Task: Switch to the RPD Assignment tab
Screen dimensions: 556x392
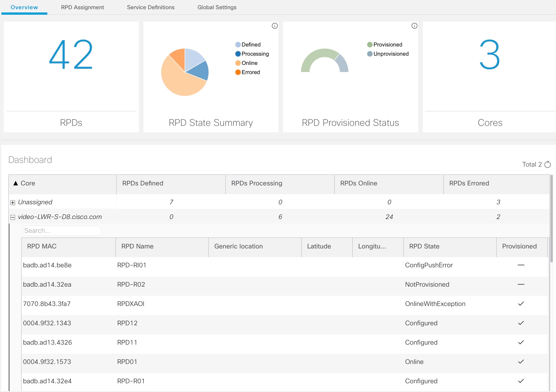Action: pyautogui.click(x=82, y=7)
